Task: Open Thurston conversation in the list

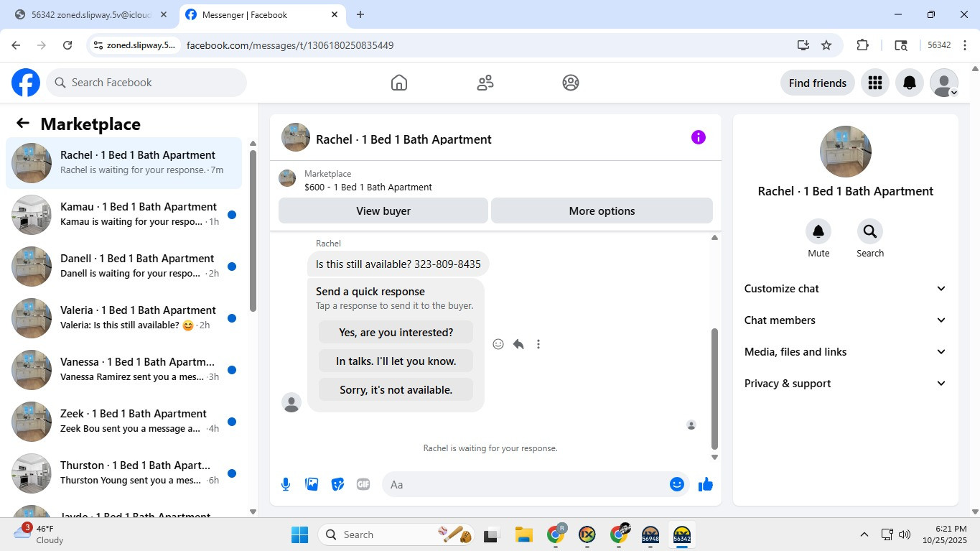Action: point(123,473)
